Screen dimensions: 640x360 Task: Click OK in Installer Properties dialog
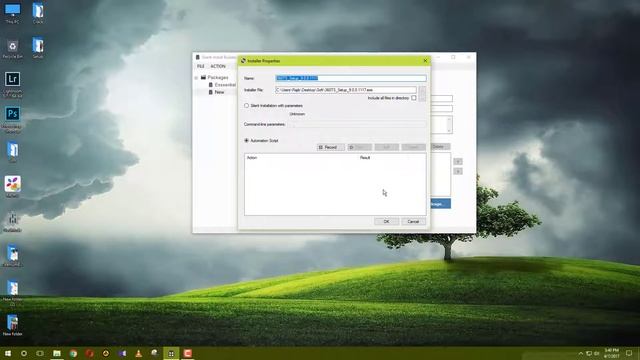[386, 222]
